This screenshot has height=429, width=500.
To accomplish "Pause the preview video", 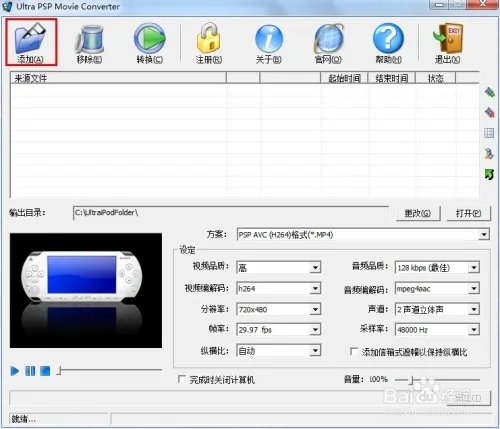I will point(30,371).
